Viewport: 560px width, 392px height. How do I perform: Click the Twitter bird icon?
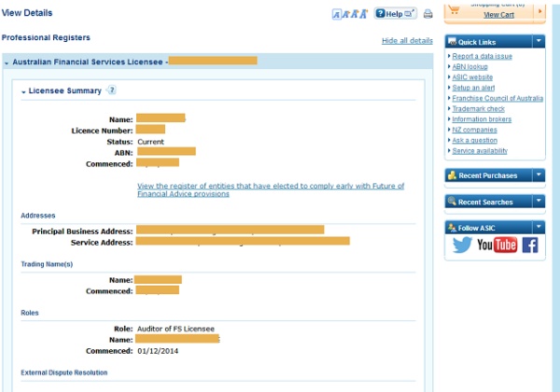tap(462, 245)
